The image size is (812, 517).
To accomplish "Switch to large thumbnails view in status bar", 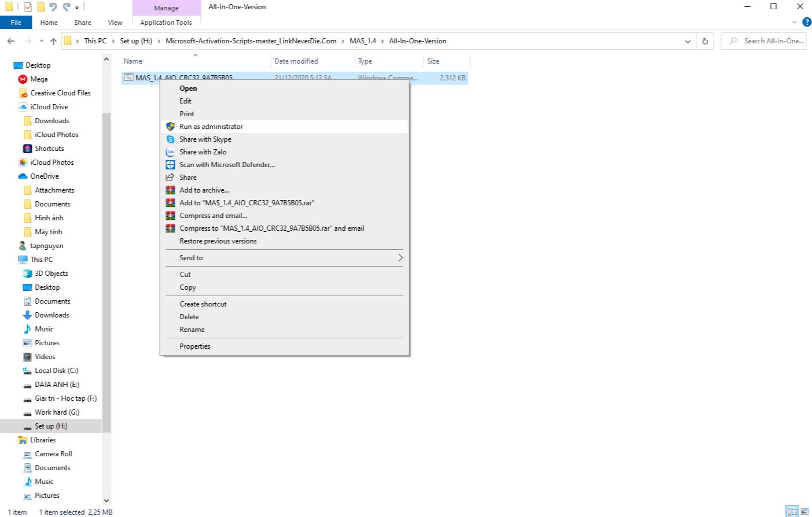I will 804,511.
